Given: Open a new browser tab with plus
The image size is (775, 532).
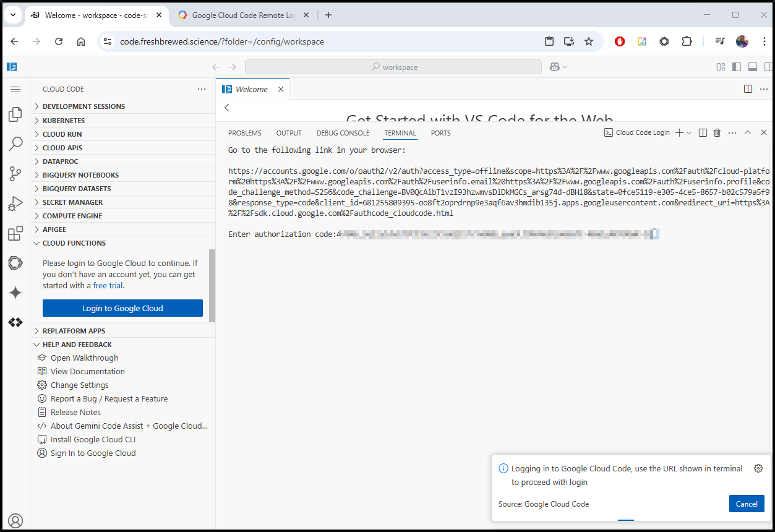Looking at the screenshot, I should 328,15.
